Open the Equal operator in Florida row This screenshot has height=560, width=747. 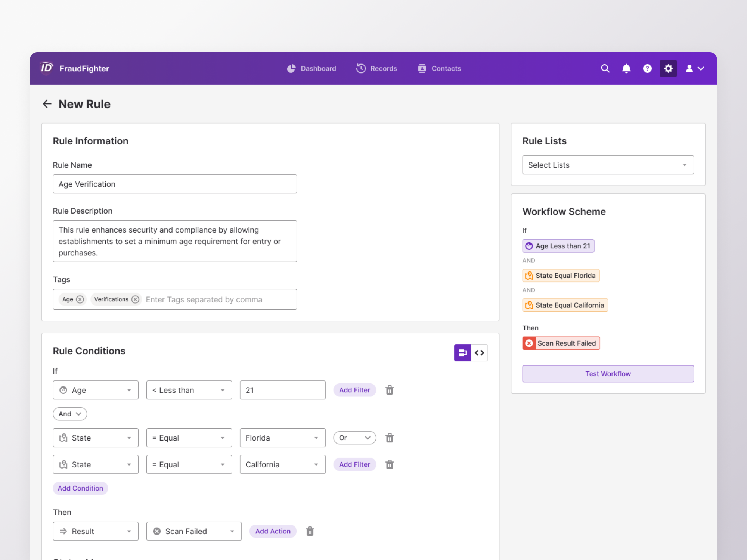pos(189,438)
